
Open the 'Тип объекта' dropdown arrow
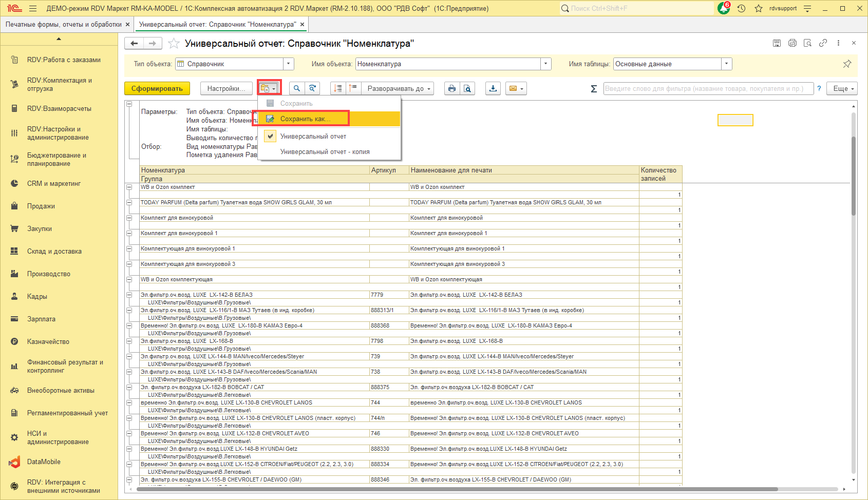click(289, 64)
